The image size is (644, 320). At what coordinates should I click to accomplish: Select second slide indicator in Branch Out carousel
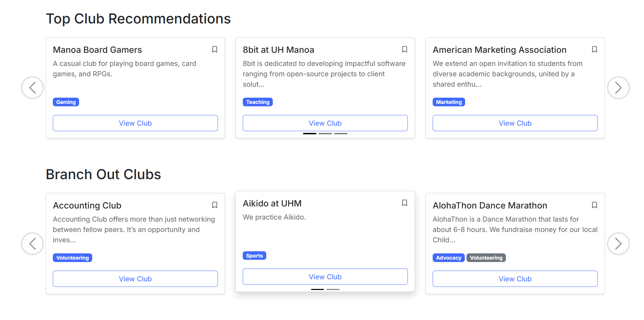coord(333,289)
